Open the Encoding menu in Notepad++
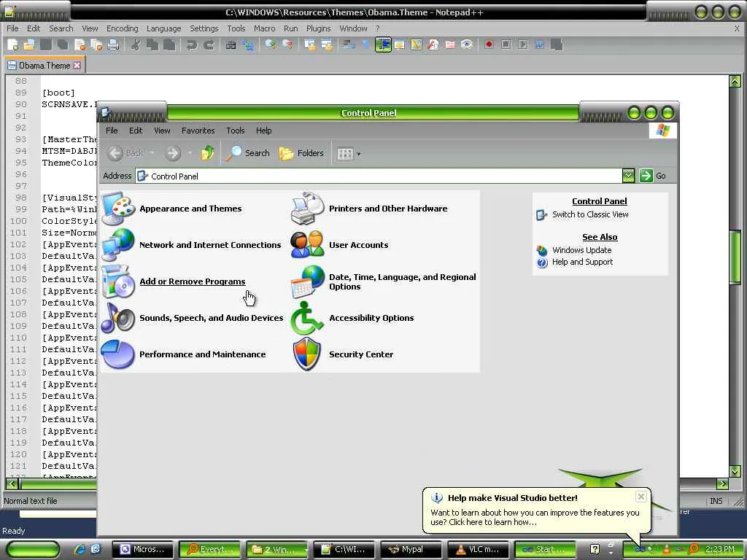 (x=122, y=28)
